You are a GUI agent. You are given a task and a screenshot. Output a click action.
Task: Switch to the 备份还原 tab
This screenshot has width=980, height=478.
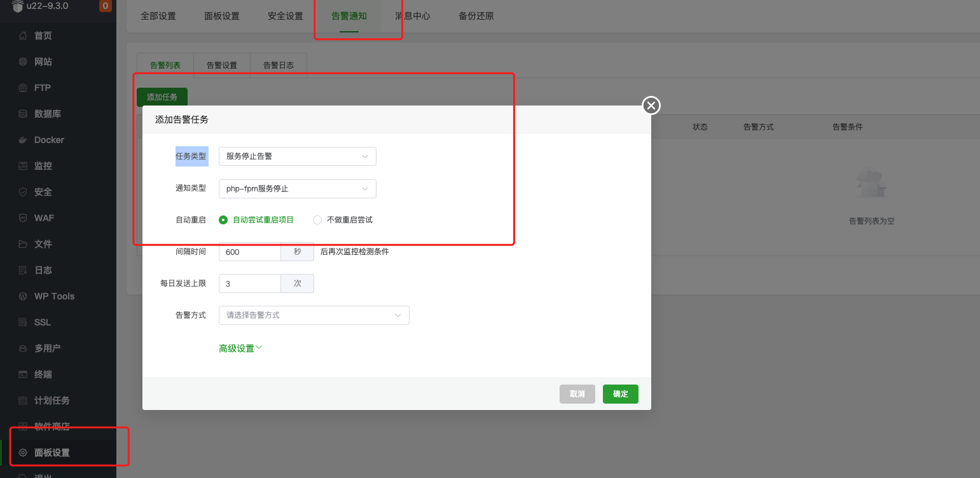476,16
